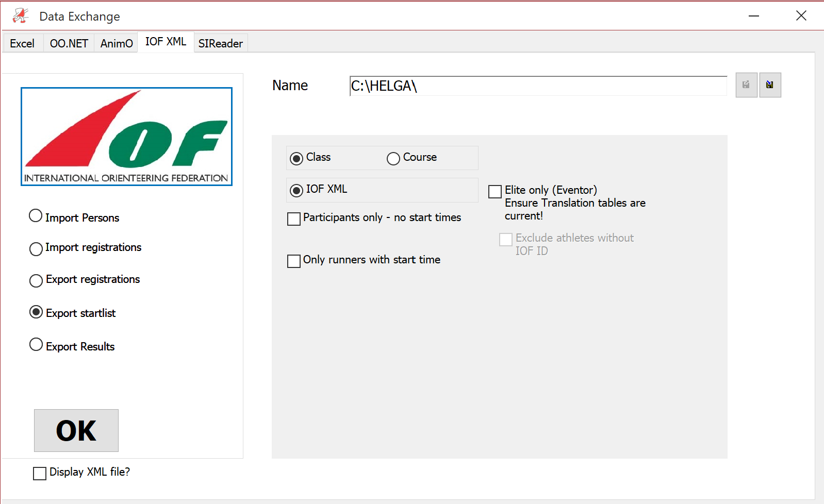Choose the IOF XML format radio button
The height and width of the screenshot is (504, 824).
point(296,191)
